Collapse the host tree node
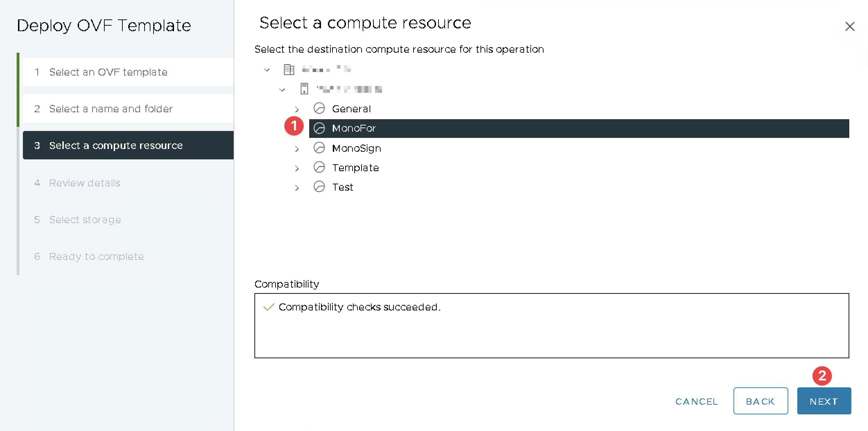This screenshot has height=431, width=868. point(282,90)
